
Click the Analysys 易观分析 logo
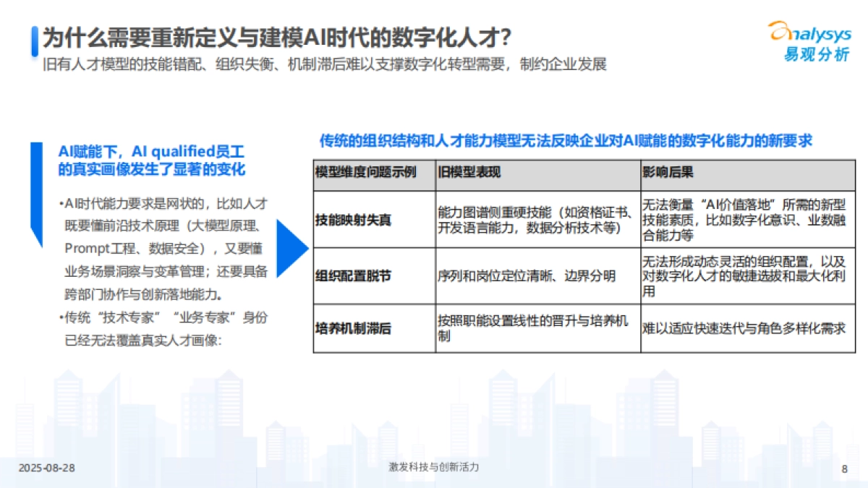(x=808, y=40)
